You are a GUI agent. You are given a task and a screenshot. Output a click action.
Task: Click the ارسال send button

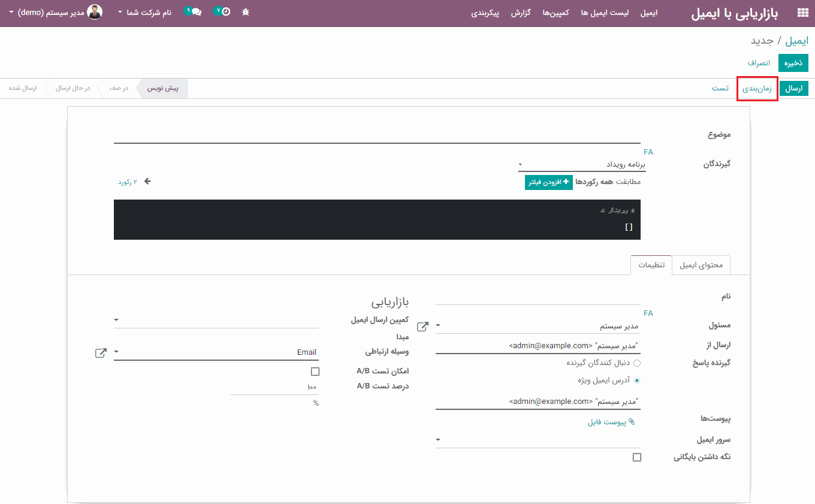click(x=793, y=88)
